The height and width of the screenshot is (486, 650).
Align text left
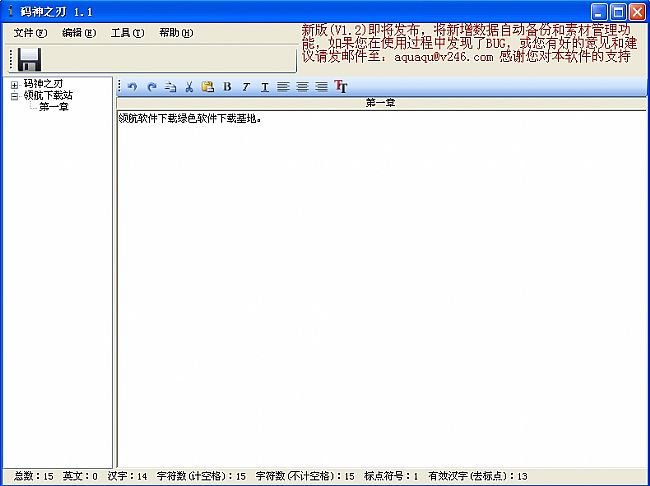[x=283, y=86]
